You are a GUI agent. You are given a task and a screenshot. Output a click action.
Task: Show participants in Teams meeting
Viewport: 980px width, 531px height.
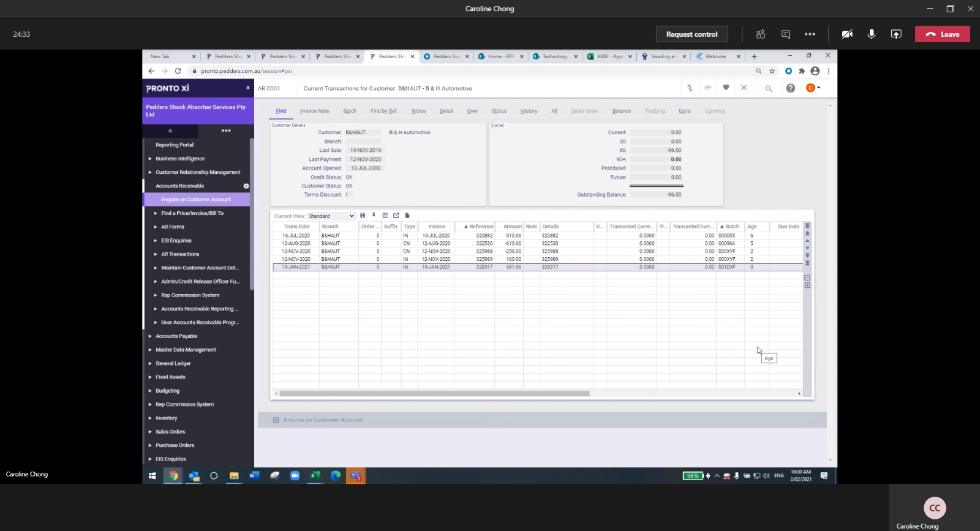click(x=761, y=34)
